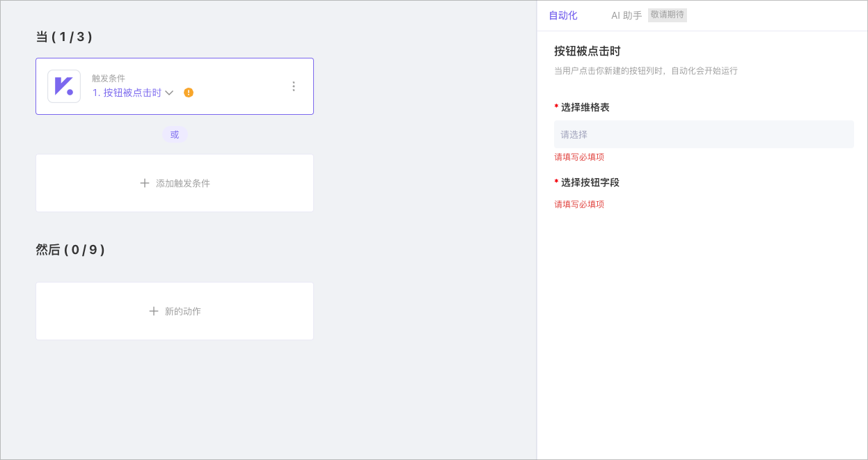This screenshot has width=868, height=460.
Task: Click the plus icon inside 添加触发条件
Action: (144, 183)
